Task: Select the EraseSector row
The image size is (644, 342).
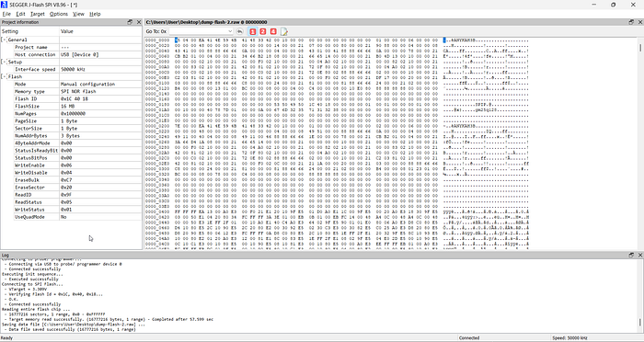Action: click(71, 188)
